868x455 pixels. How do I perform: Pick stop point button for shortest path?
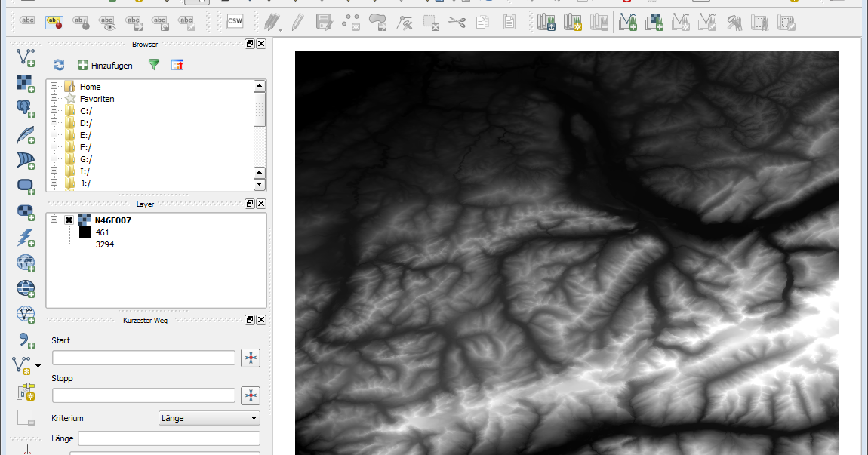tap(251, 395)
